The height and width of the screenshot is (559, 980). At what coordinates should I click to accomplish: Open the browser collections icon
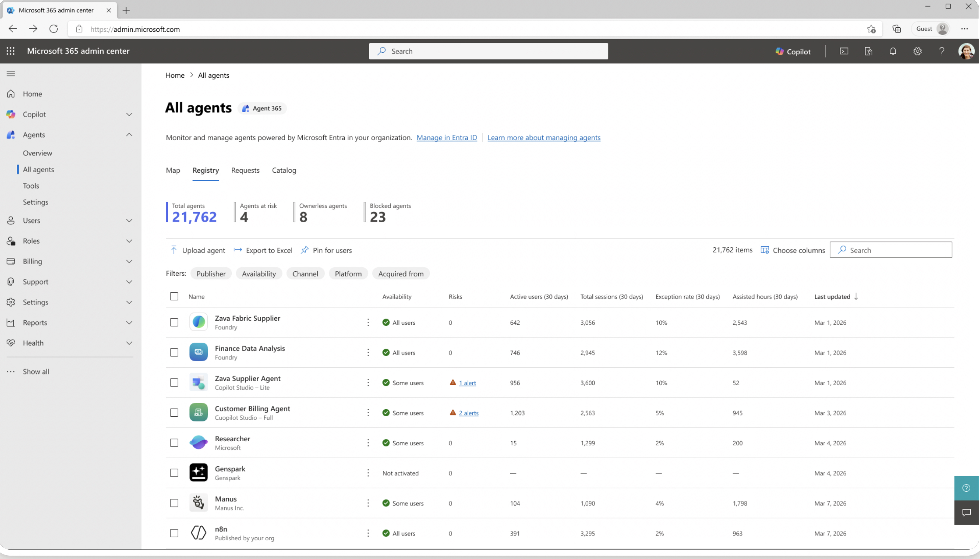[896, 29]
